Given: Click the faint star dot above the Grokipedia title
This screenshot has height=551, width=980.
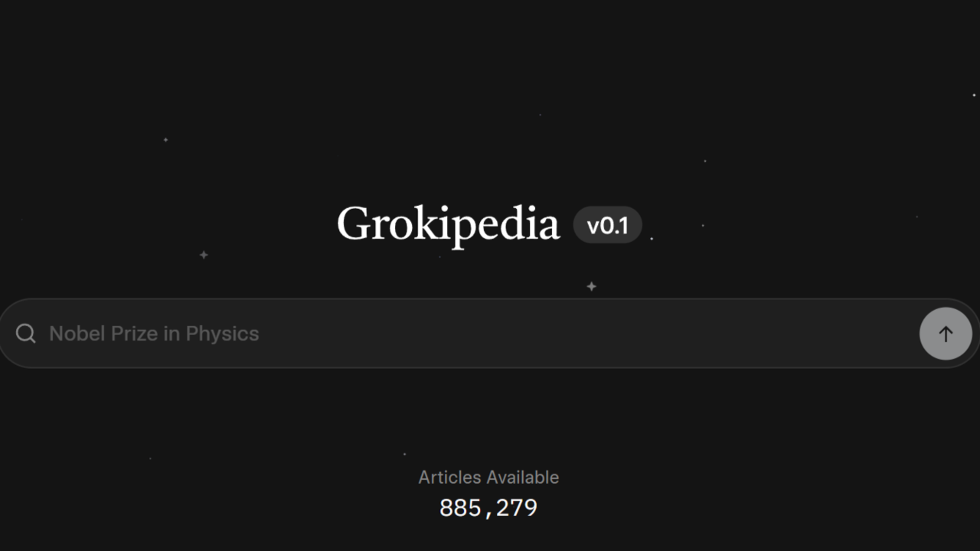Looking at the screenshot, I should click(540, 115).
